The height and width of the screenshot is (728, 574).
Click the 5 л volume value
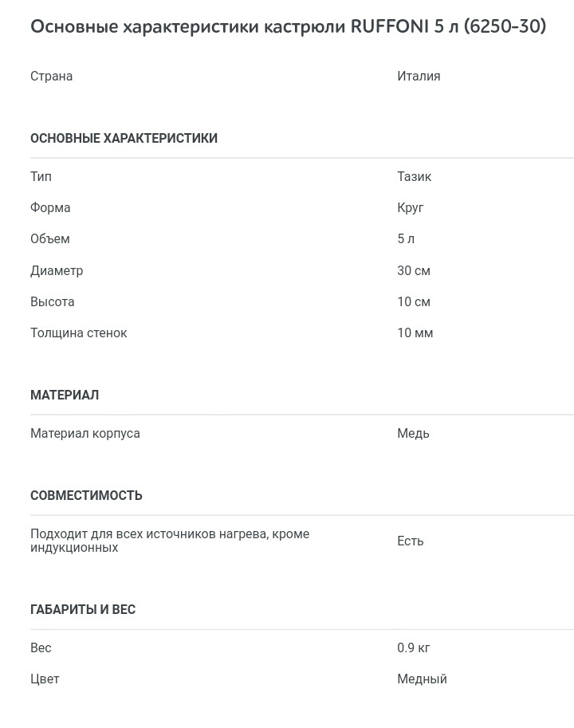pos(406,239)
